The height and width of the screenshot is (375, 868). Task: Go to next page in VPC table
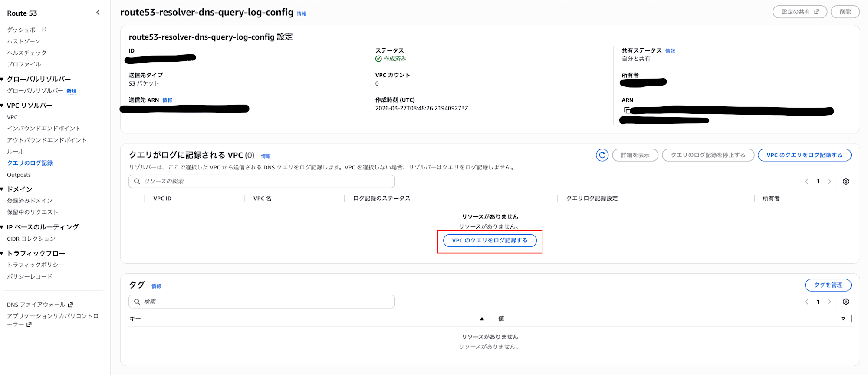[829, 182]
